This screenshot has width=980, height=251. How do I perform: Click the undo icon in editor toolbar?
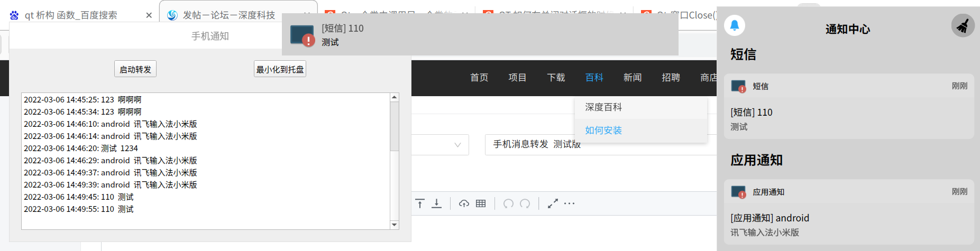click(x=508, y=203)
